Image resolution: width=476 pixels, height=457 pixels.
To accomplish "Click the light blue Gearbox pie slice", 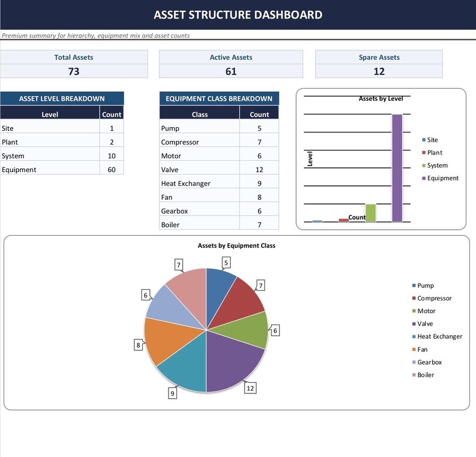I will tap(170, 308).
